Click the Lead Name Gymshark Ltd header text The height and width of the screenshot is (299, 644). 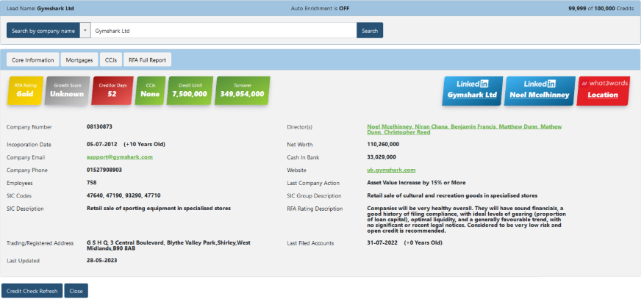pyautogui.click(x=40, y=8)
